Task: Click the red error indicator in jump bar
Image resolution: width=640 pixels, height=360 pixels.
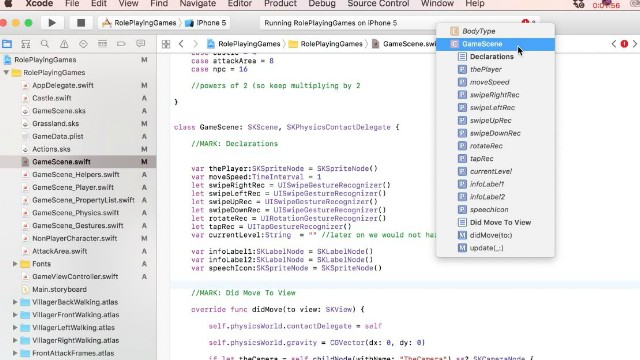Action: point(624,44)
